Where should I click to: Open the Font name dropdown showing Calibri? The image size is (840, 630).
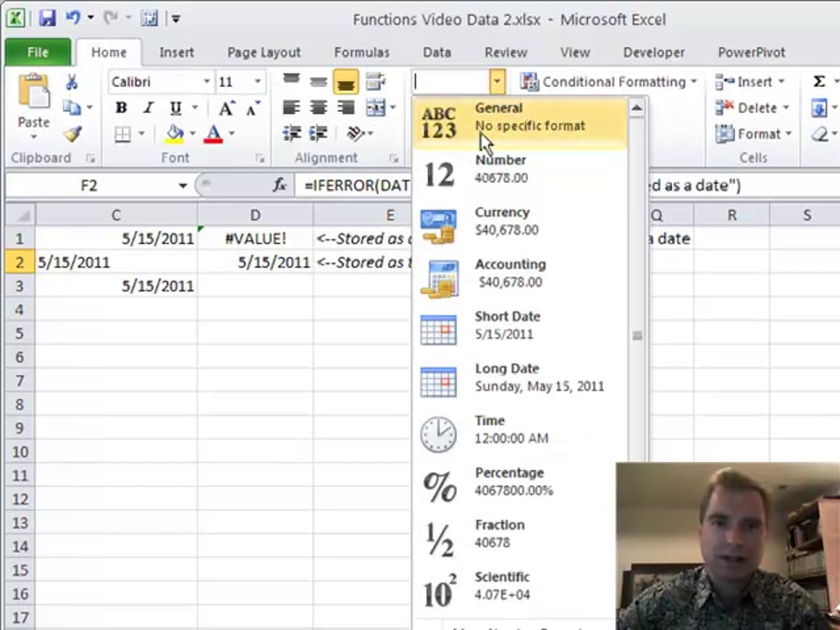click(x=206, y=81)
